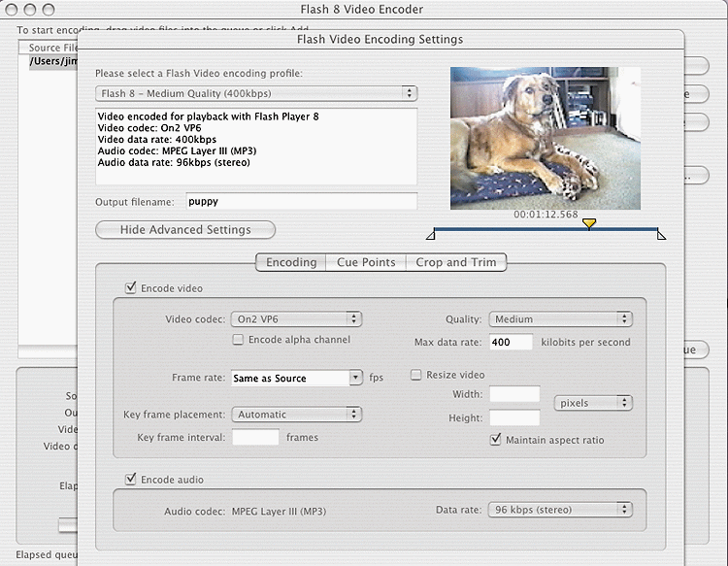Toggle the Encode audio checkbox
Viewport: 728px width, 566px height.
tap(130, 479)
